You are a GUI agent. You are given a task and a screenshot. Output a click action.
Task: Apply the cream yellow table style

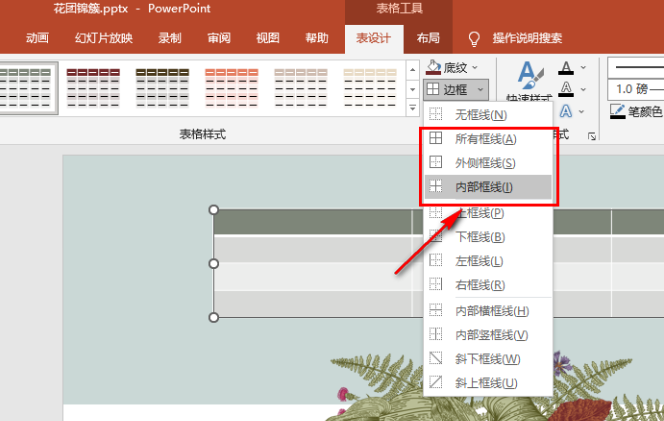pyautogui.click(x=370, y=88)
